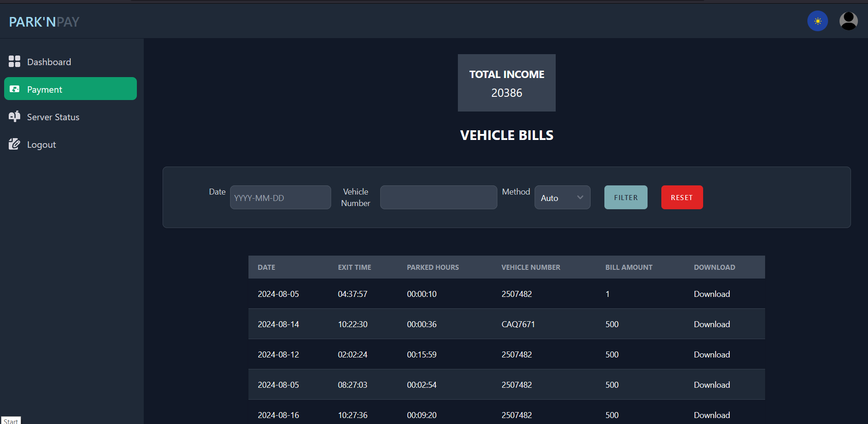This screenshot has width=868, height=424.
Task: Download bill for exit time 08:27:03
Action: [712, 385]
